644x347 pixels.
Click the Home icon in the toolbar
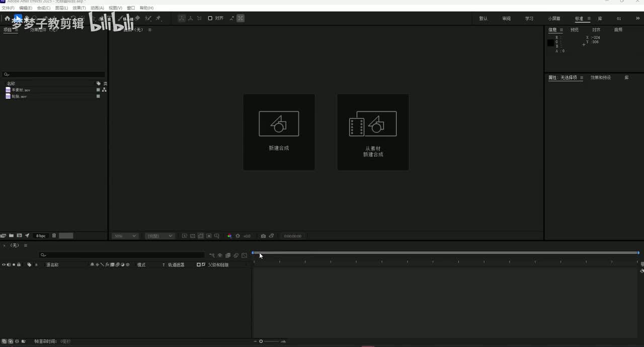click(7, 19)
